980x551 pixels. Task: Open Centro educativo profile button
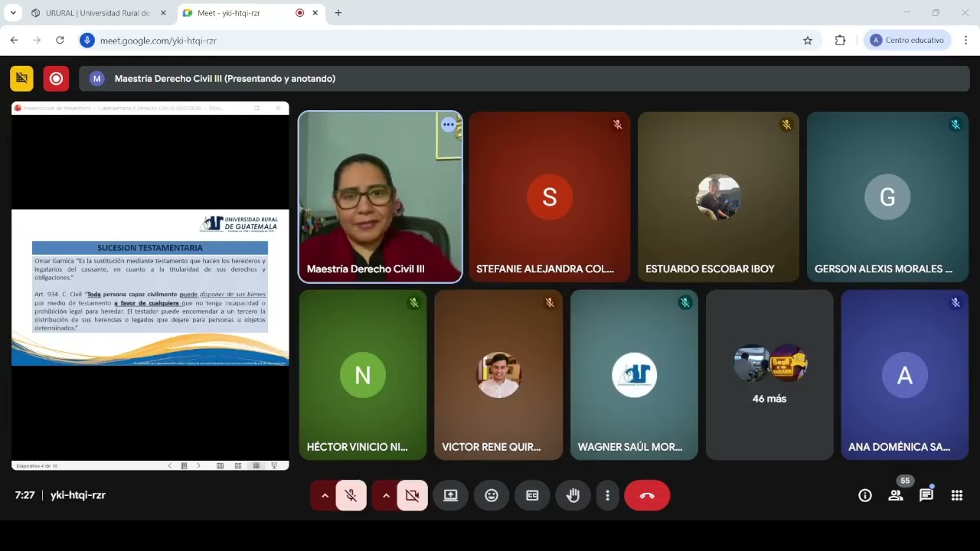pos(907,41)
